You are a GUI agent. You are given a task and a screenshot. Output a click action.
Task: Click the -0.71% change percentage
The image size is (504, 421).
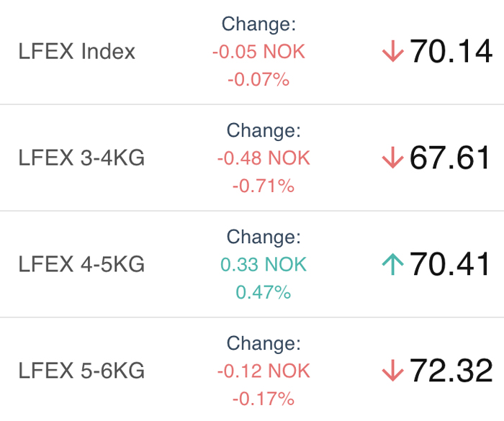point(264,186)
